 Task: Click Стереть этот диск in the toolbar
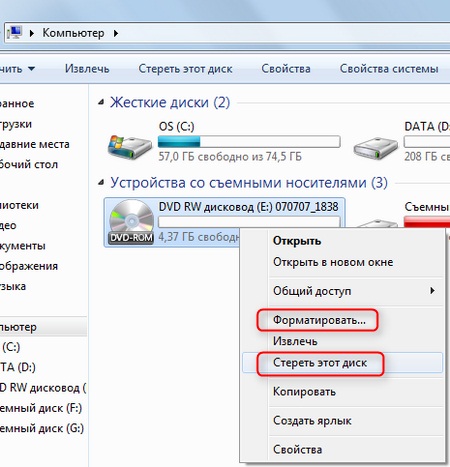coord(185,69)
